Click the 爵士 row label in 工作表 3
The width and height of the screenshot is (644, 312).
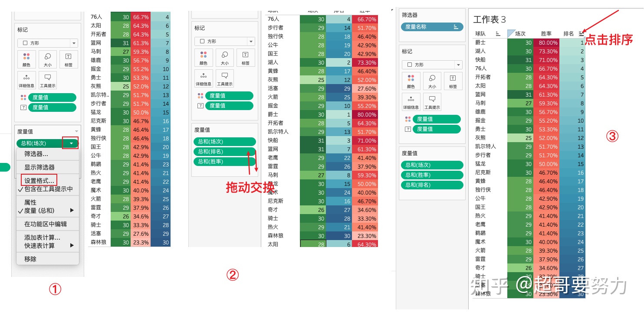pyautogui.click(x=480, y=42)
